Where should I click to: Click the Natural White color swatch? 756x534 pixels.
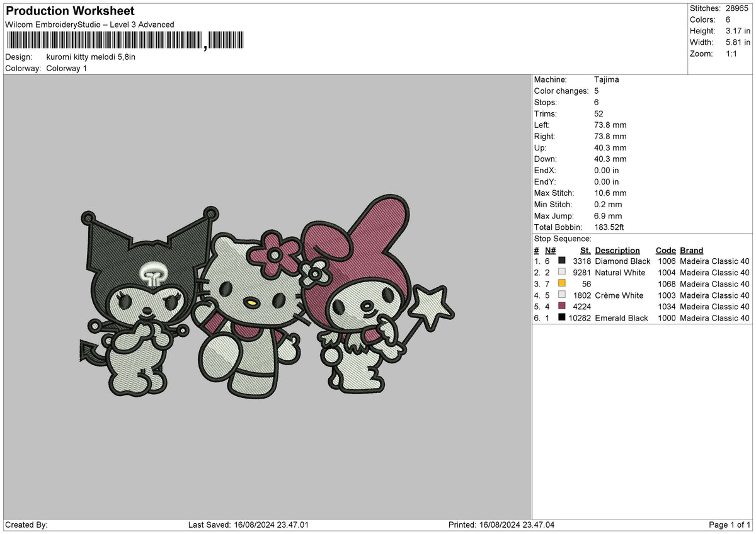point(562,273)
